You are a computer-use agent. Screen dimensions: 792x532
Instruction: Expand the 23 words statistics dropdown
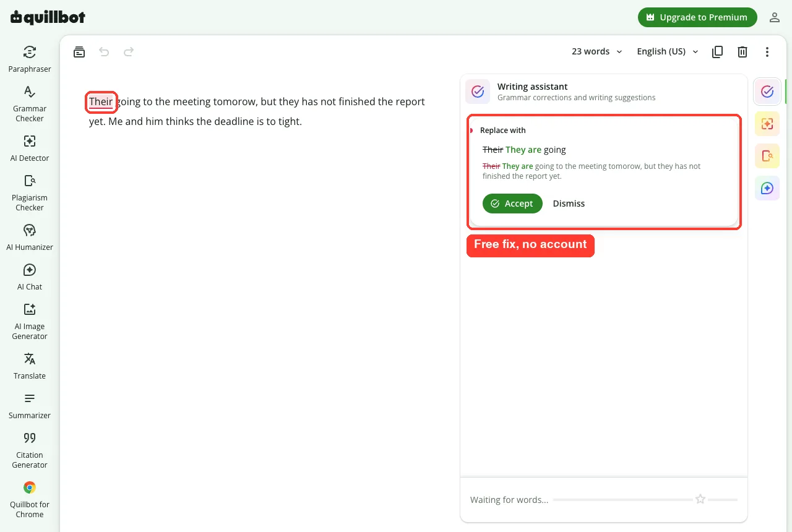click(596, 52)
